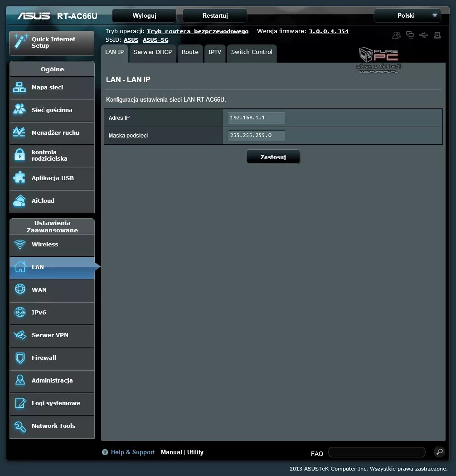Image resolution: width=456 pixels, height=476 pixels.
Task: Click the ASUS SSID link
Action: pyautogui.click(x=131, y=40)
